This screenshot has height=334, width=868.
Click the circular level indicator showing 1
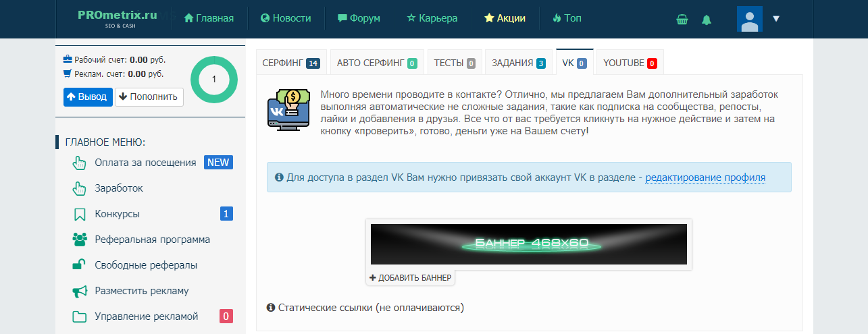point(214,80)
